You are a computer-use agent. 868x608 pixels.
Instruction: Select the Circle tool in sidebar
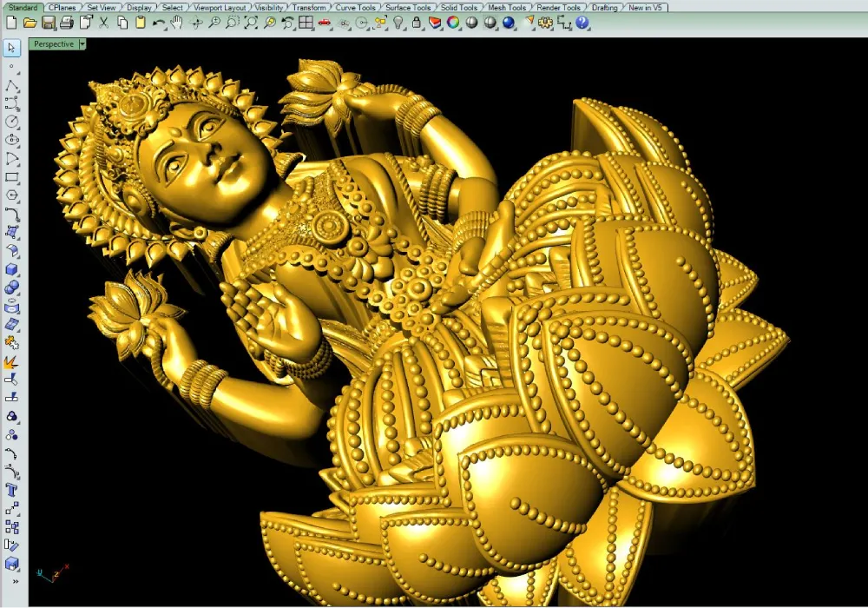pos(11,122)
